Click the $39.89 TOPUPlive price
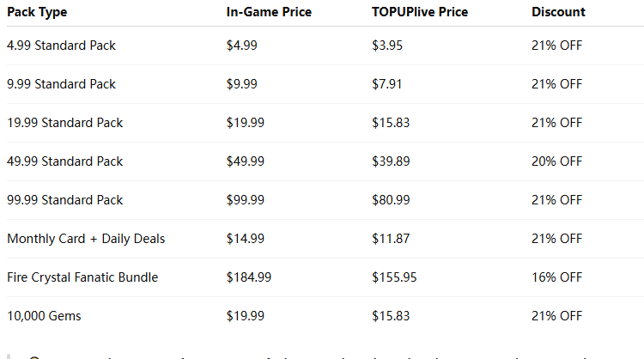The height and width of the screenshot is (359, 644). 391,161
